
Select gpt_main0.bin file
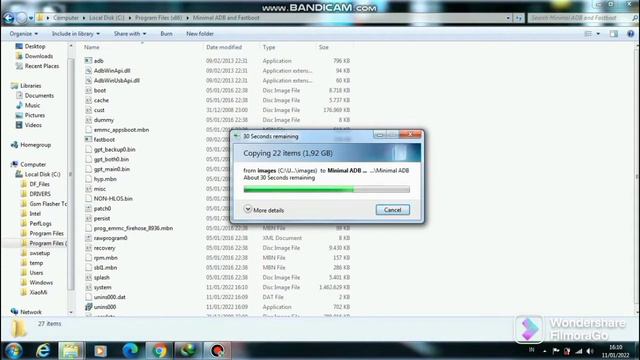pos(111,169)
